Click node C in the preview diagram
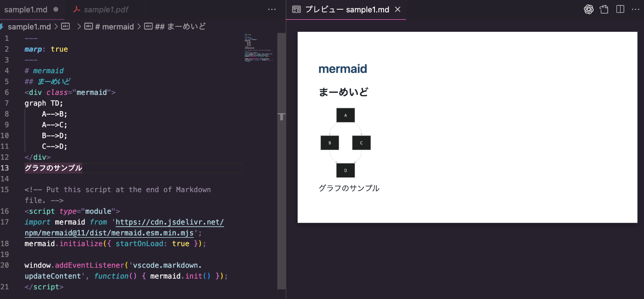 (x=362, y=143)
